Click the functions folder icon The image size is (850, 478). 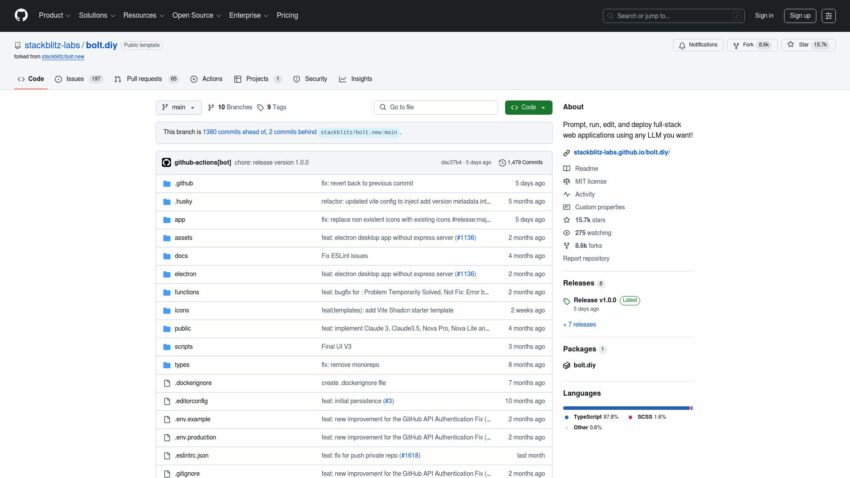click(167, 293)
